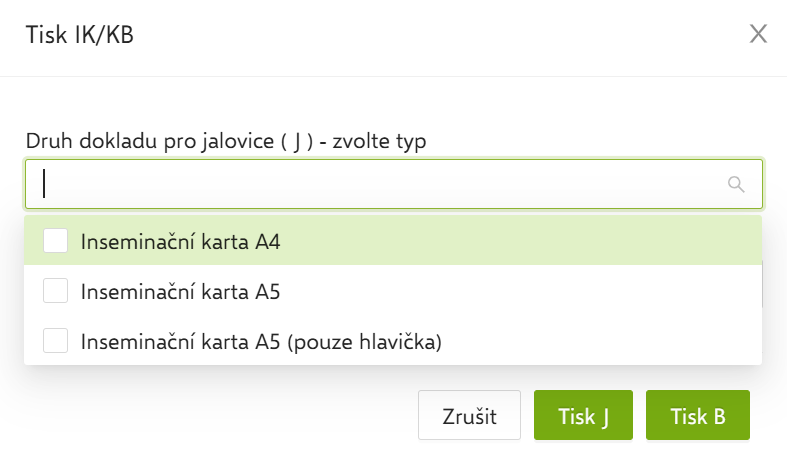Click the green Tisk B button

(698, 416)
